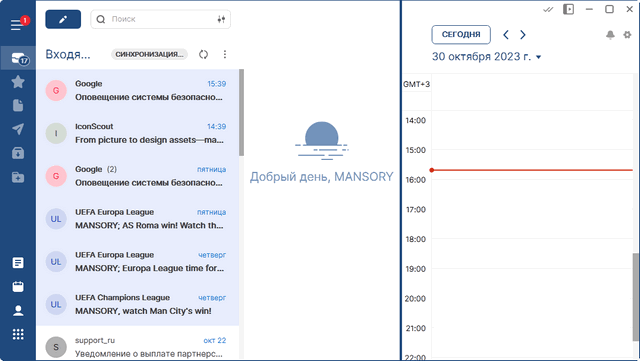
Task: Open the drafts document icon in sidebar
Action: click(18, 105)
